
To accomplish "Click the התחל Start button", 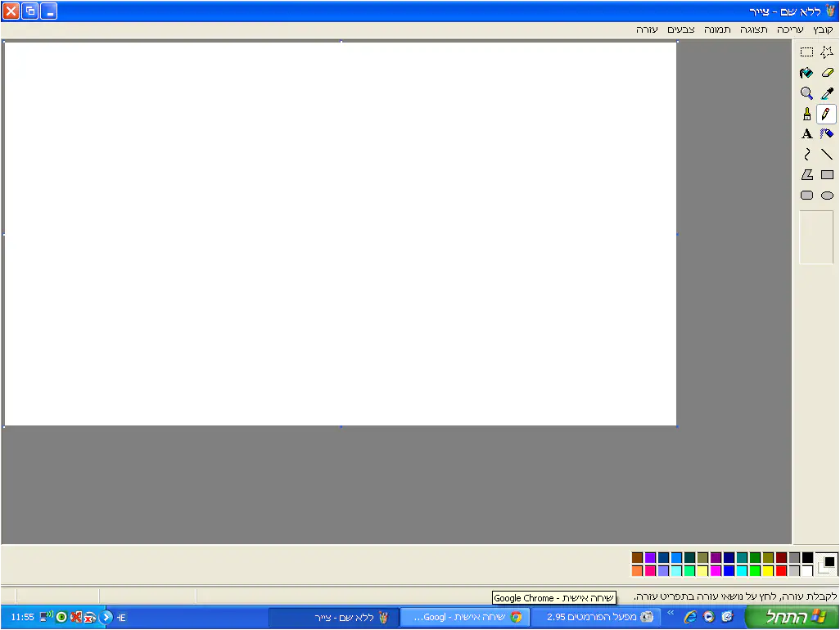I will [x=791, y=617].
